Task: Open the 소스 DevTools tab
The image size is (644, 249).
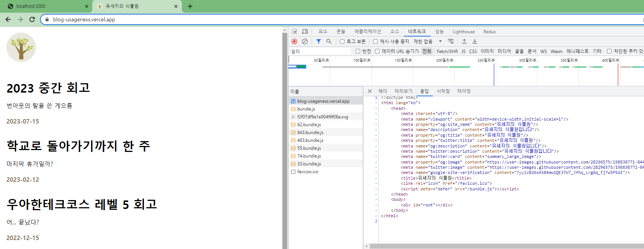Action: pyautogui.click(x=394, y=31)
